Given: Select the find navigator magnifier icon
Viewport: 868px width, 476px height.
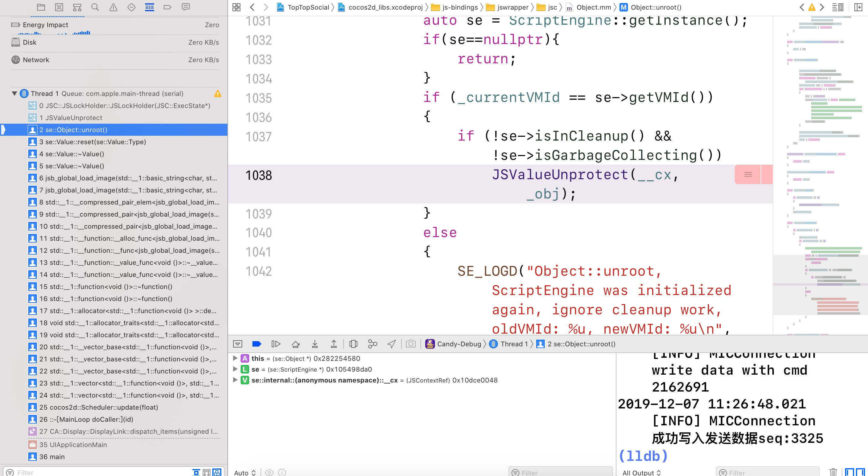Looking at the screenshot, I should [95, 7].
